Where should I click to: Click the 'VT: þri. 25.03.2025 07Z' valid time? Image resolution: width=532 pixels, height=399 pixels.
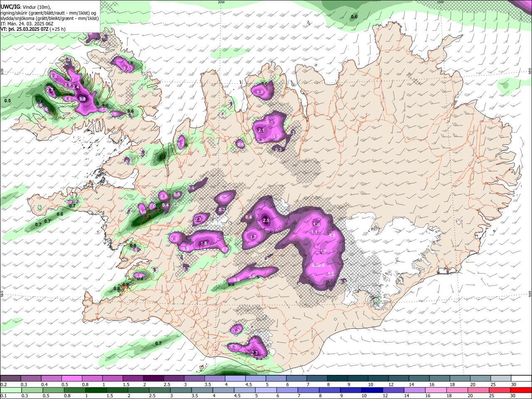25,30
